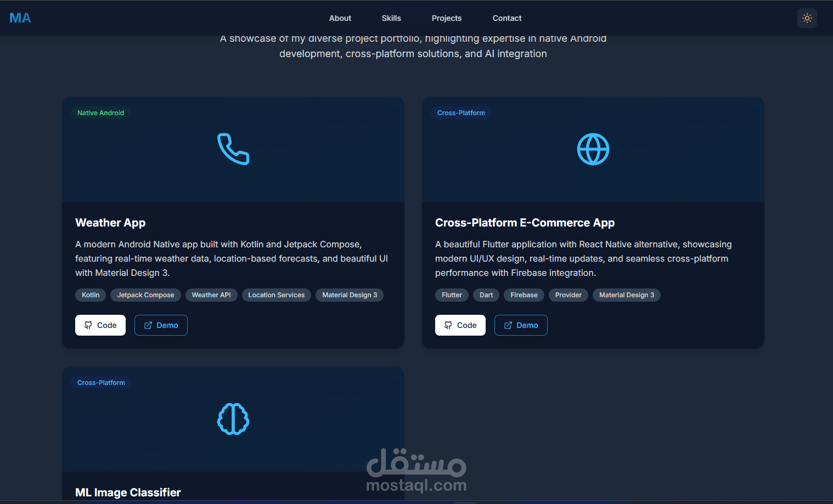Click the MA logo
Viewport: 833px width, 504px height.
coord(20,18)
